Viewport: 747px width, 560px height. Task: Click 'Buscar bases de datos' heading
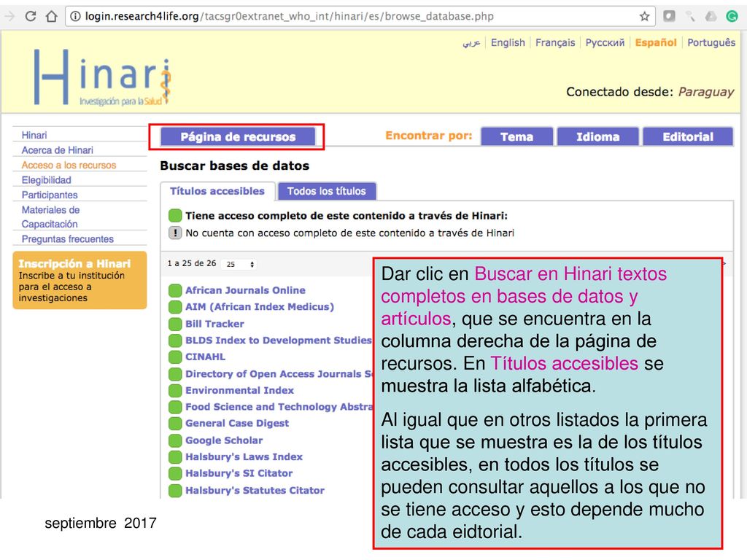pos(235,166)
